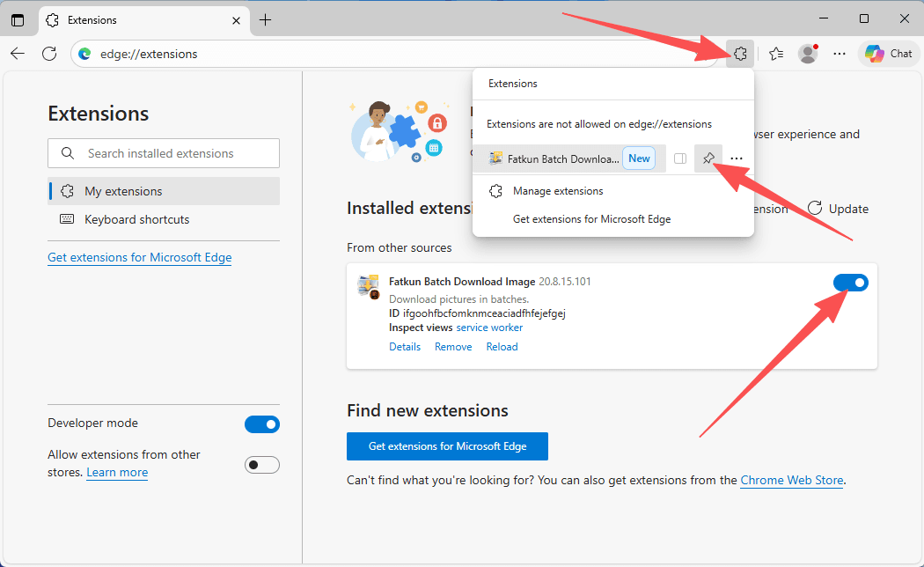Viewport: 924px width, 567px height.
Task: Pin Fatkun extension to the toolbar
Action: pyautogui.click(x=708, y=158)
